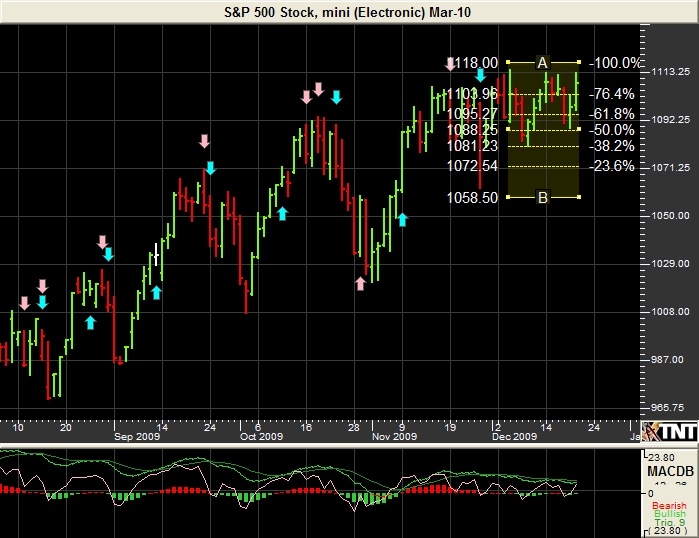Select the 1058.50 Fibonacci price label
699x538 pixels.
pos(473,197)
